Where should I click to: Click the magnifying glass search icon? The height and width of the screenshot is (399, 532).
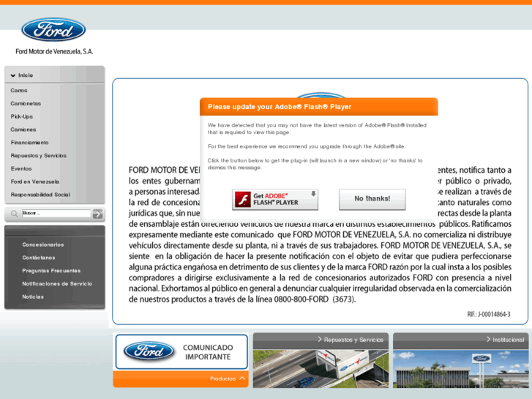click(14, 214)
